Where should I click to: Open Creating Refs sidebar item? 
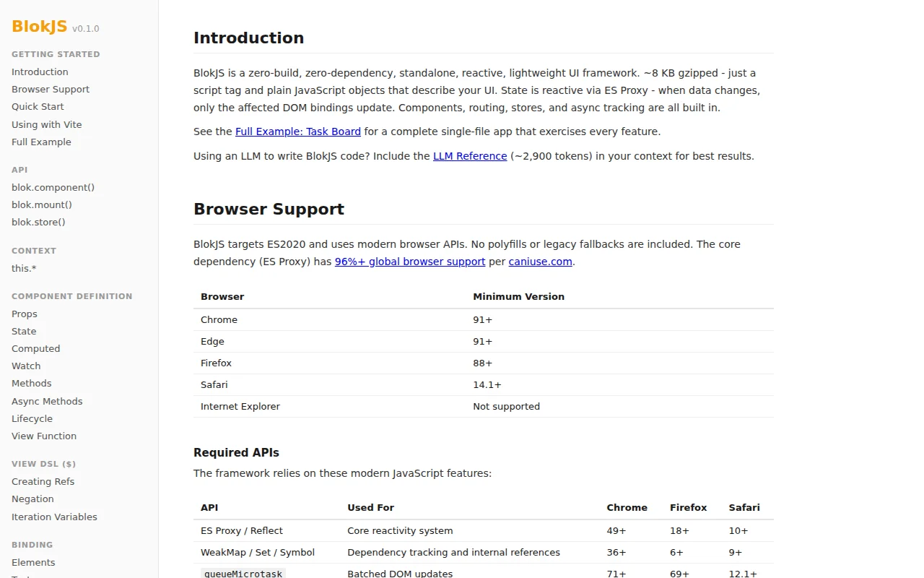43,481
